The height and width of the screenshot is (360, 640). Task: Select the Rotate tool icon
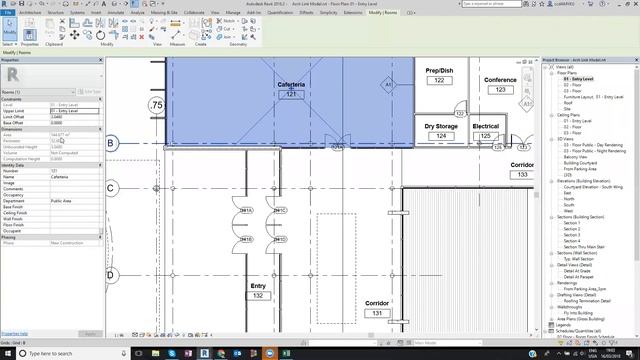[100, 36]
